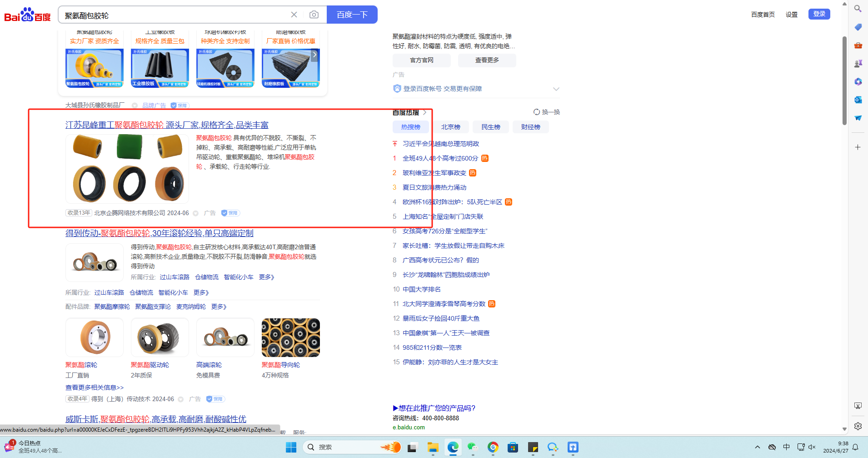868x458 pixels.
Task: Click the 查看更多 button
Action: (487, 60)
